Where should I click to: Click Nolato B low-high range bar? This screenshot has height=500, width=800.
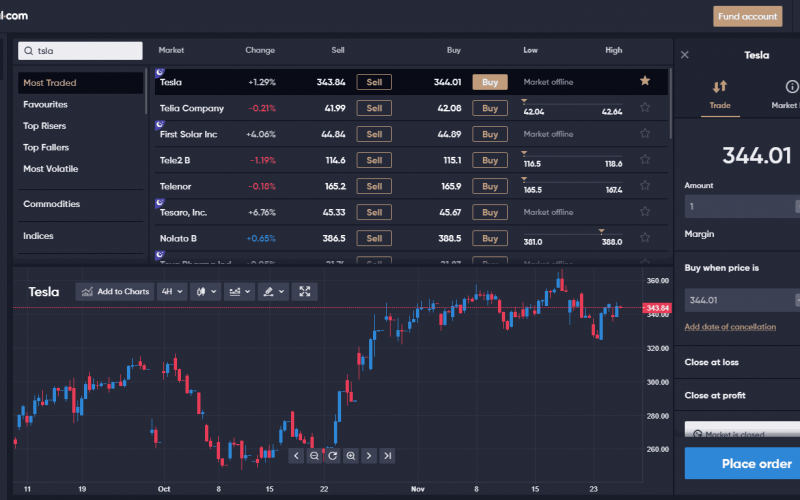pos(572,234)
